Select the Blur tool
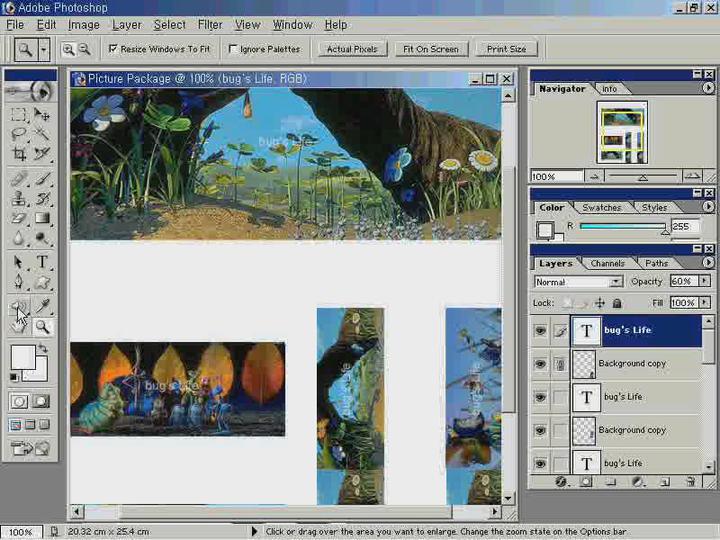Screen dimensions: 720x540 [x=19, y=237]
